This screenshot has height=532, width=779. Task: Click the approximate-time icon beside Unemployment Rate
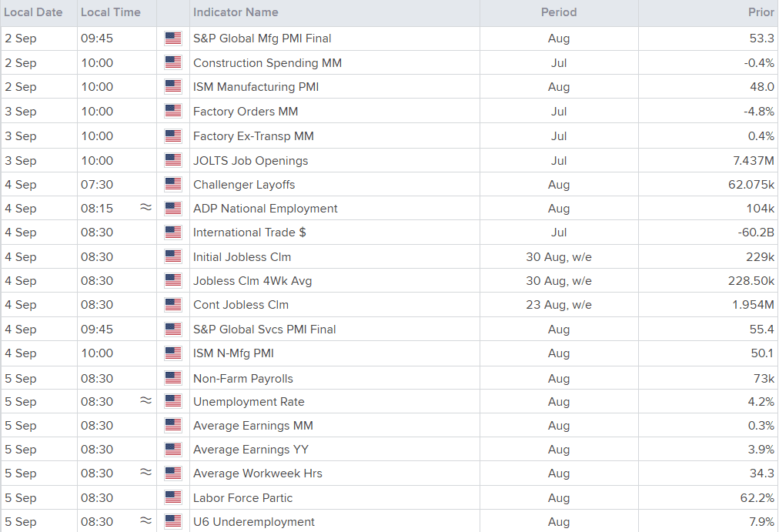145,401
